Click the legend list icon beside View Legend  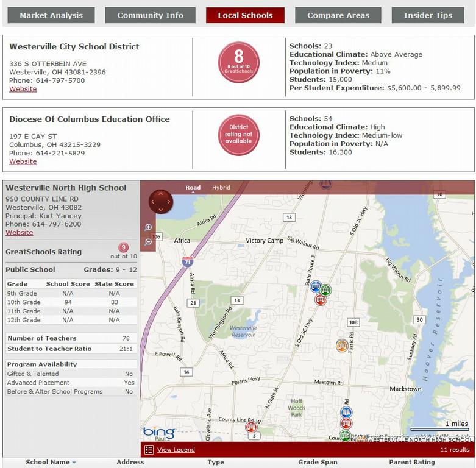[x=149, y=450]
